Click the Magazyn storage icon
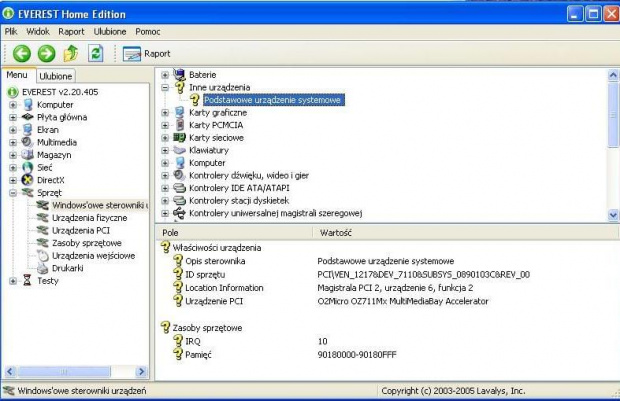This screenshot has height=401, width=620. 27,155
